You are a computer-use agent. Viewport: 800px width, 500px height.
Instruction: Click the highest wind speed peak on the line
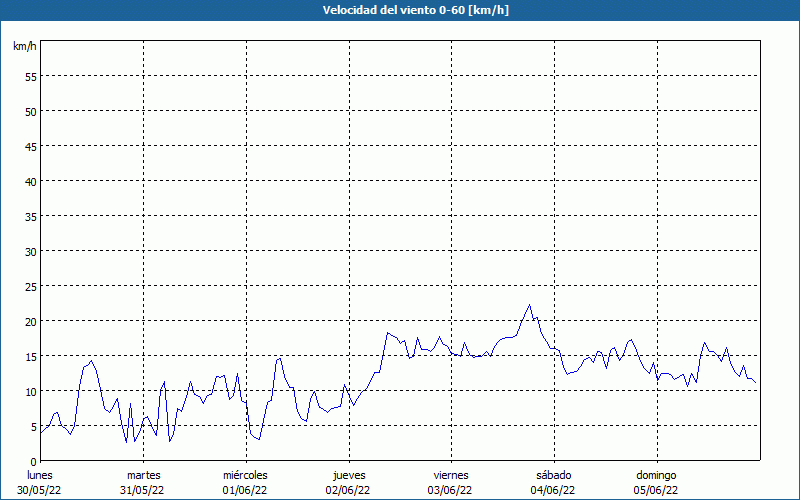click(530, 305)
